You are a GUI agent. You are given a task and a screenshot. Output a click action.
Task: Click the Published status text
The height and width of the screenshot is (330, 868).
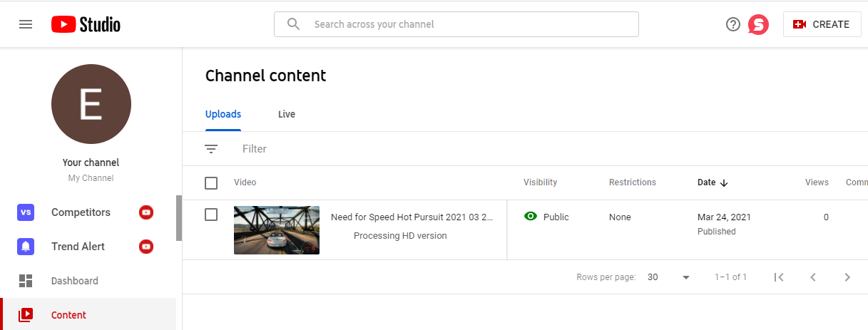(x=716, y=232)
